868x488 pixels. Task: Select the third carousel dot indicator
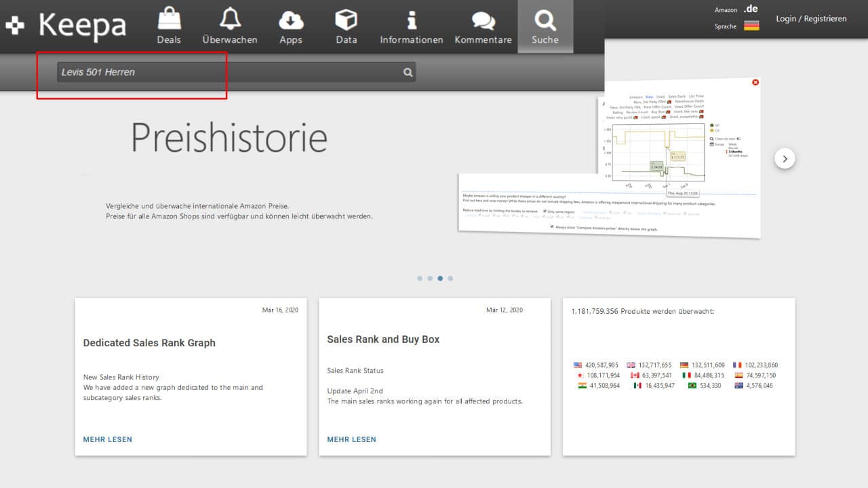(440, 278)
